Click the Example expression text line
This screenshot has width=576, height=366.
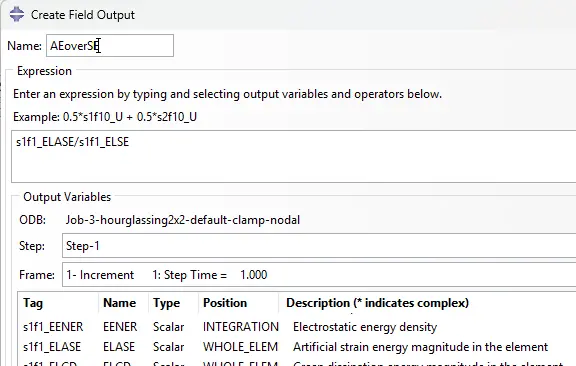click(105, 117)
